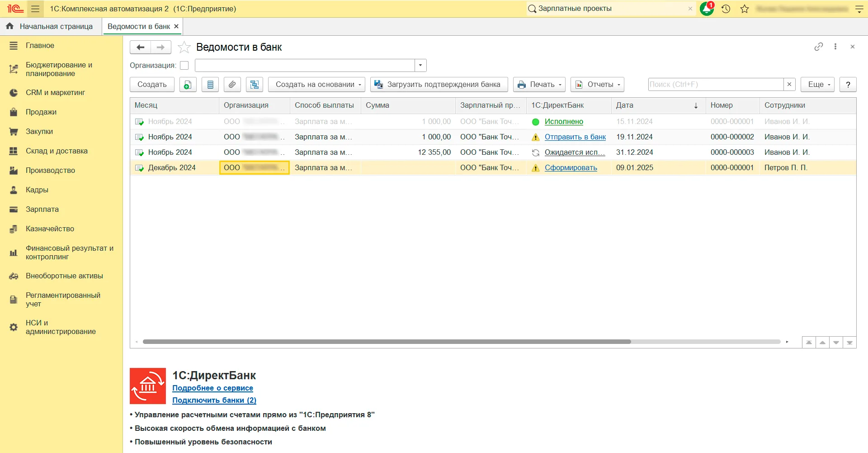Click the back navigation arrow
Image resolution: width=868 pixels, height=453 pixels.
[x=141, y=47]
